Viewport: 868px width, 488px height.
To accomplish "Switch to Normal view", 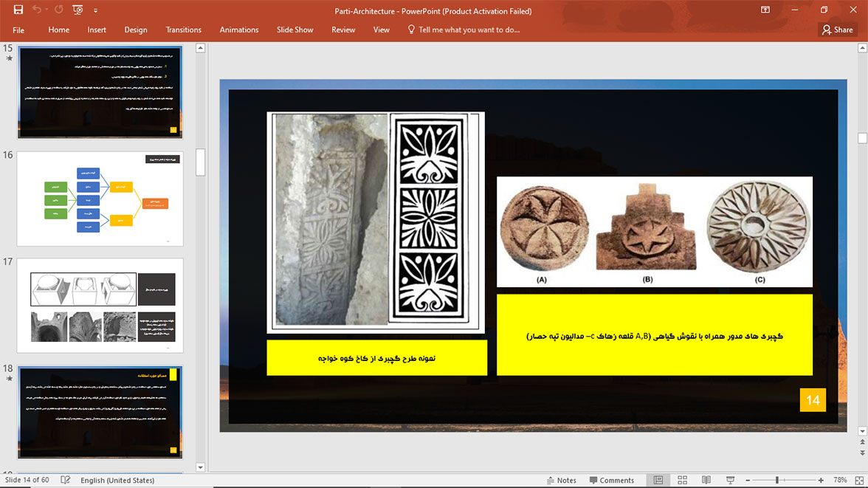I will (658, 480).
